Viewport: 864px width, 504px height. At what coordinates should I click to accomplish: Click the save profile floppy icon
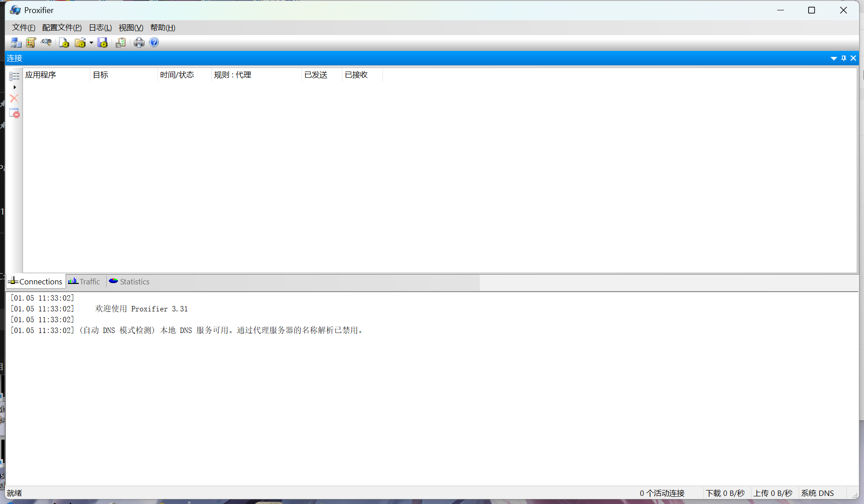click(x=103, y=43)
